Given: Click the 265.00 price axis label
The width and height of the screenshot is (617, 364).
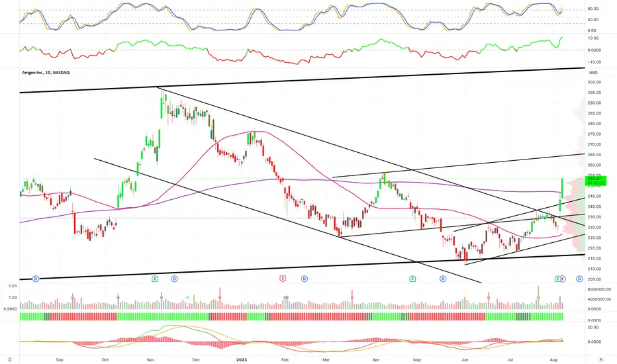Looking at the screenshot, I should point(594,155).
